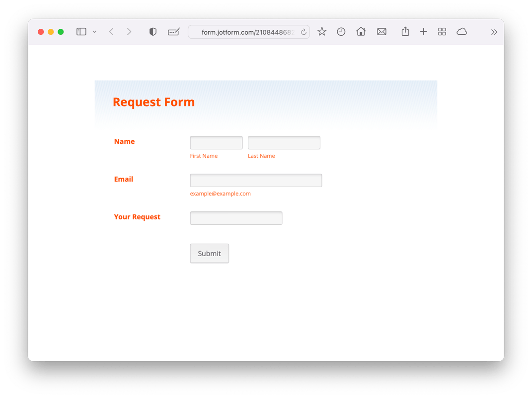Open history with the clock icon

[341, 32]
